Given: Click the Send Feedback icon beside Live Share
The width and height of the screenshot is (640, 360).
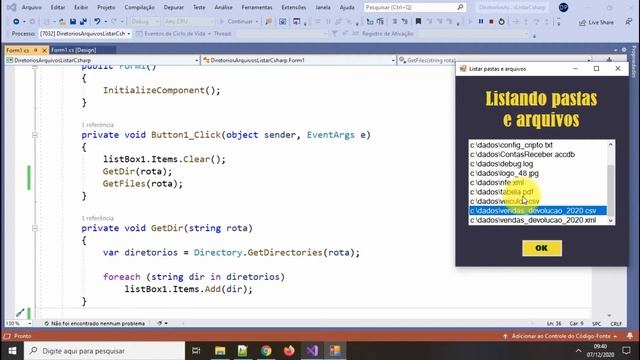Looking at the screenshot, I should click(x=629, y=22).
